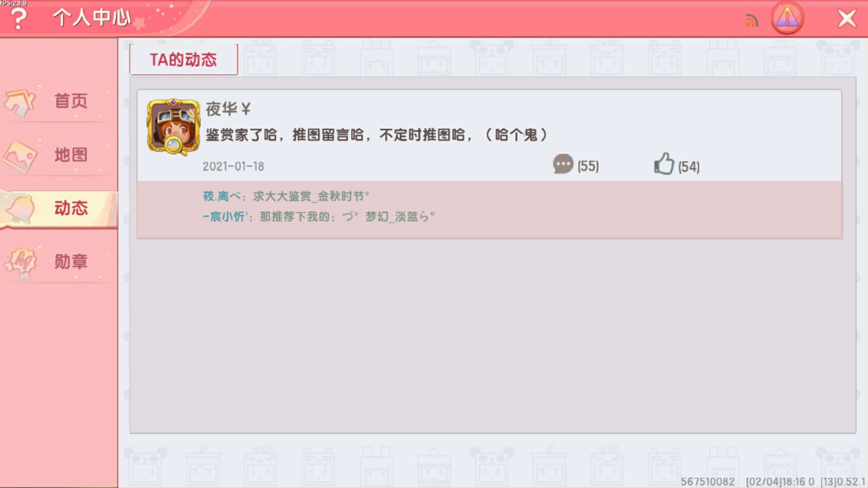Screen dimensions: 868x488
Task: Click the warning triangle report icon
Action: pyautogui.click(x=787, y=18)
